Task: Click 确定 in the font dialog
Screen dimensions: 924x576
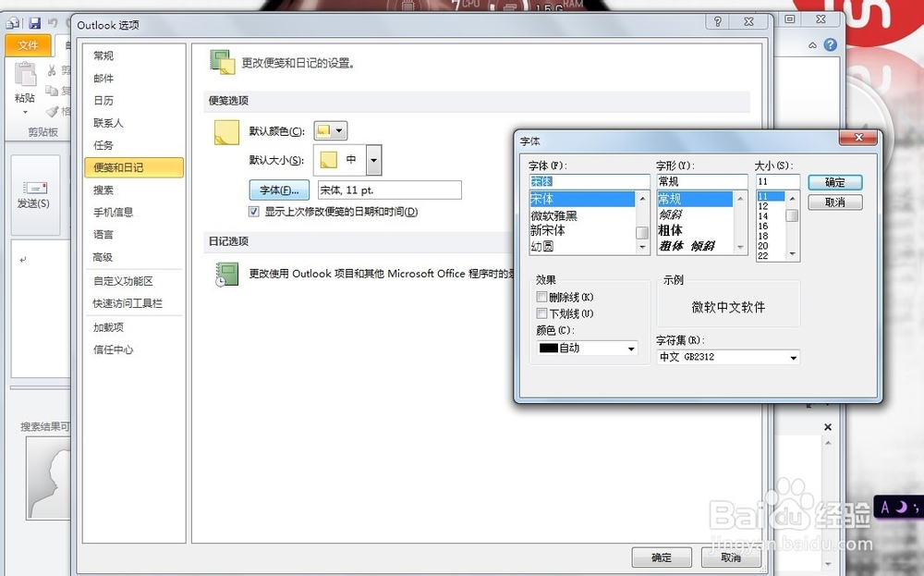Action: tap(835, 182)
